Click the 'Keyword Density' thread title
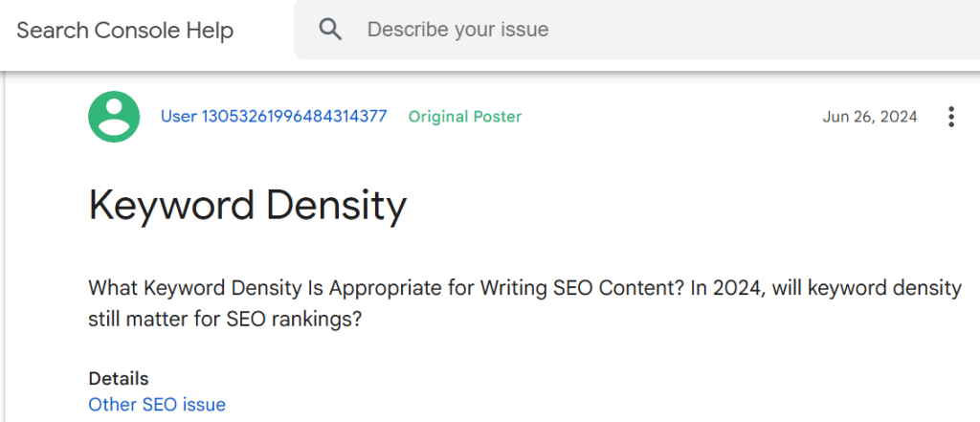 [x=248, y=206]
